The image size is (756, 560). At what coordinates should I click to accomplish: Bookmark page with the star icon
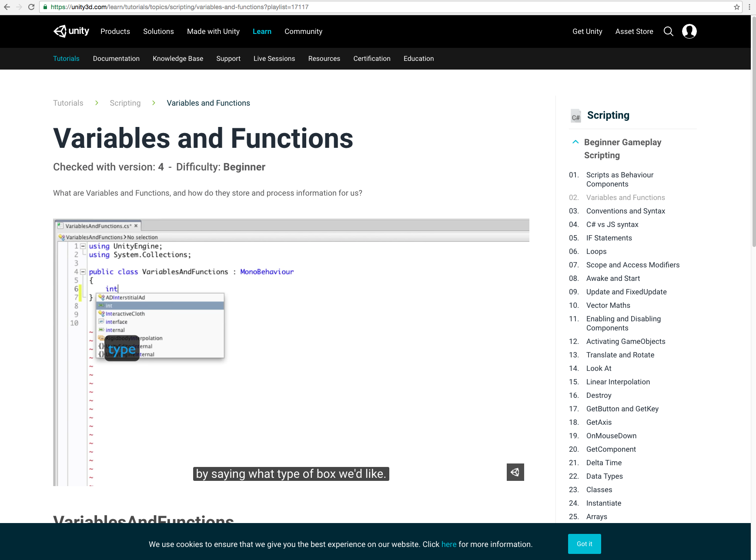point(737,7)
